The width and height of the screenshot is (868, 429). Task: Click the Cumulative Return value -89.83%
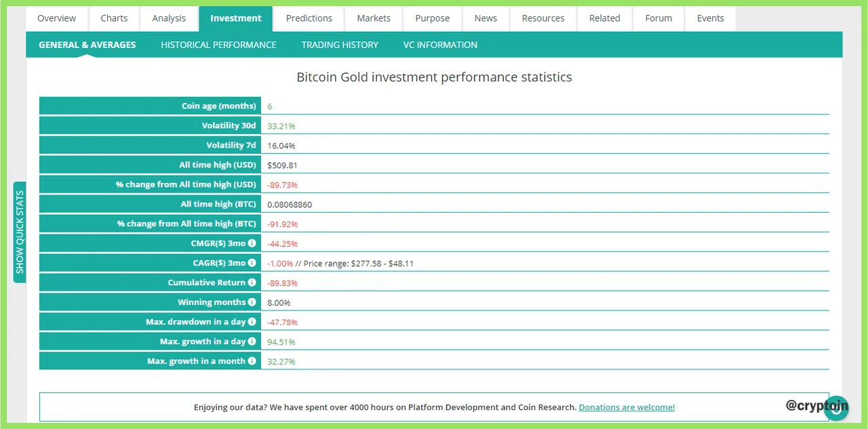pyautogui.click(x=283, y=283)
